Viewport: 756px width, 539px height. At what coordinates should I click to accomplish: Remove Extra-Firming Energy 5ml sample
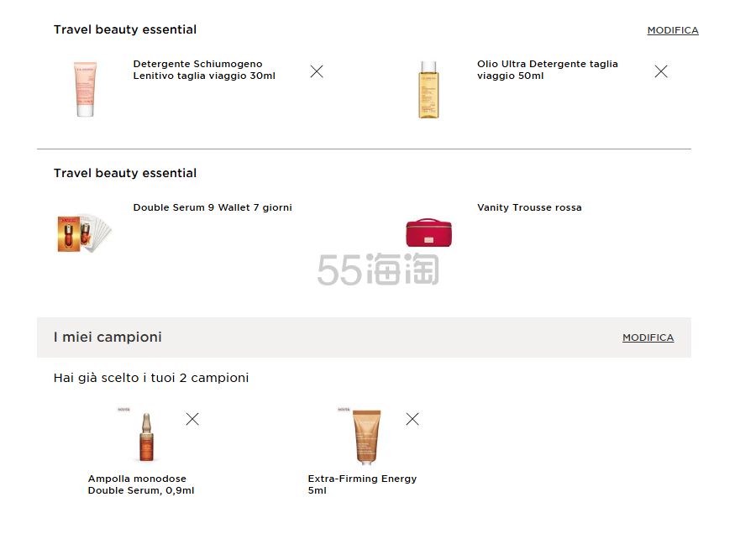(412, 419)
